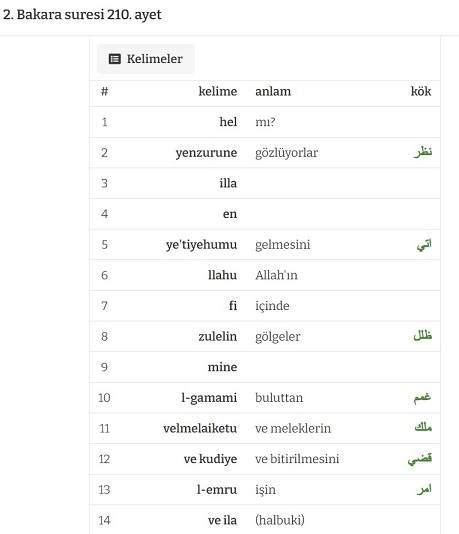Select the Arabic root for ve kudiye
Image resolution: width=459 pixels, height=534 pixels.
420,459
